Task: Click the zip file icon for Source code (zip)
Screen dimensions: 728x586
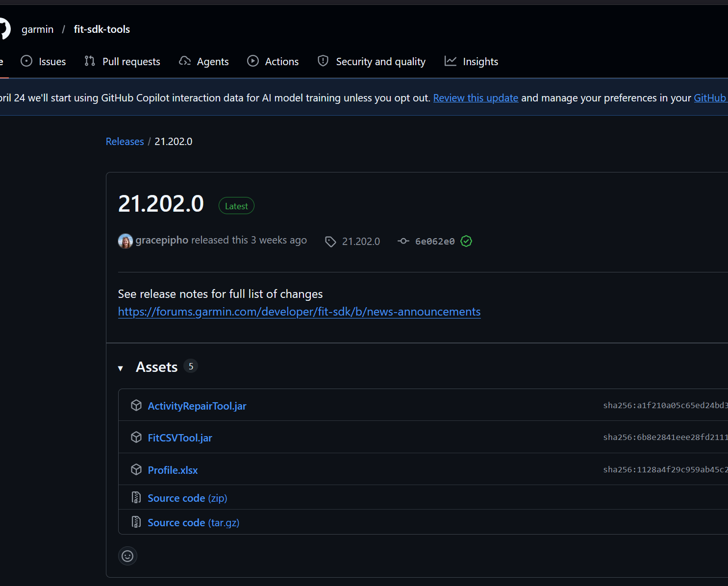Action: tap(136, 497)
